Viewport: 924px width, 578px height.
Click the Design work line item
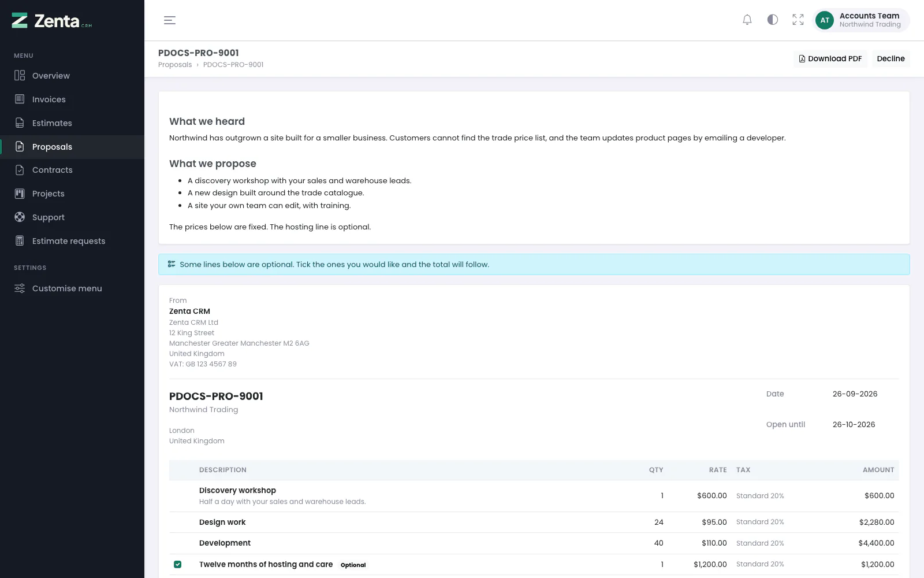tap(222, 523)
